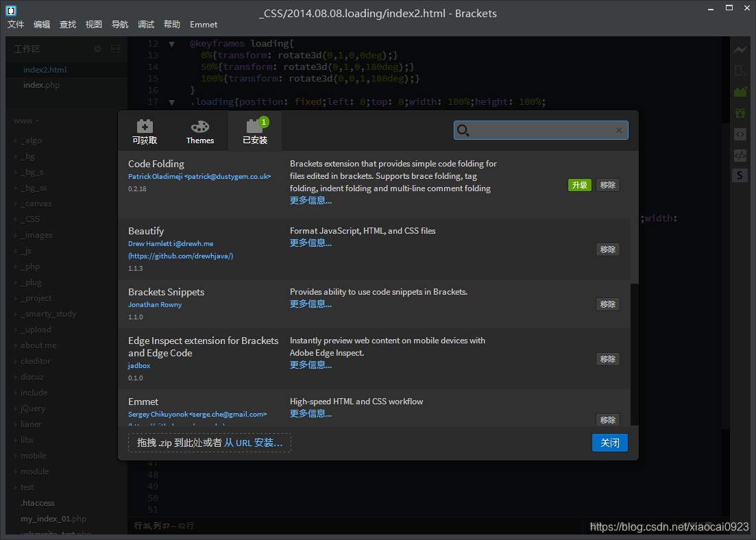Open the www project dropdown

click(x=26, y=121)
